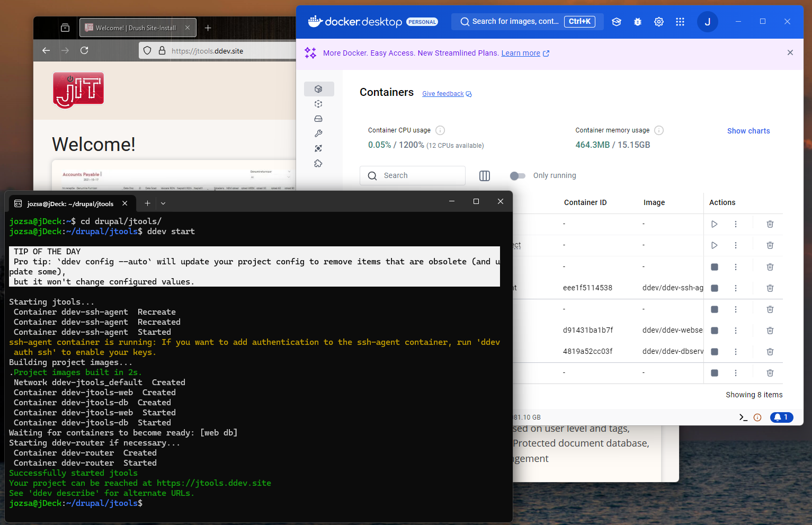Open more actions for container 4819a52cc03f
This screenshot has width=812, height=525.
tap(735, 352)
